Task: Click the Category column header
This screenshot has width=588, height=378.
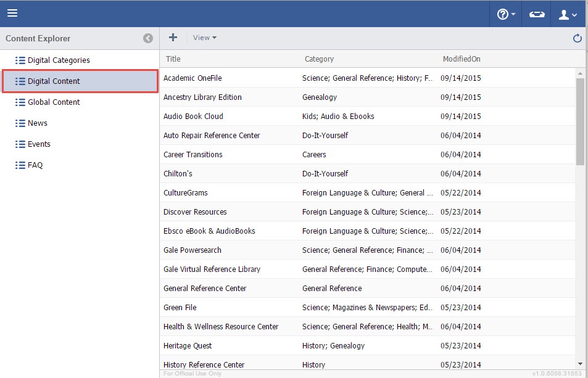Action: (x=319, y=59)
